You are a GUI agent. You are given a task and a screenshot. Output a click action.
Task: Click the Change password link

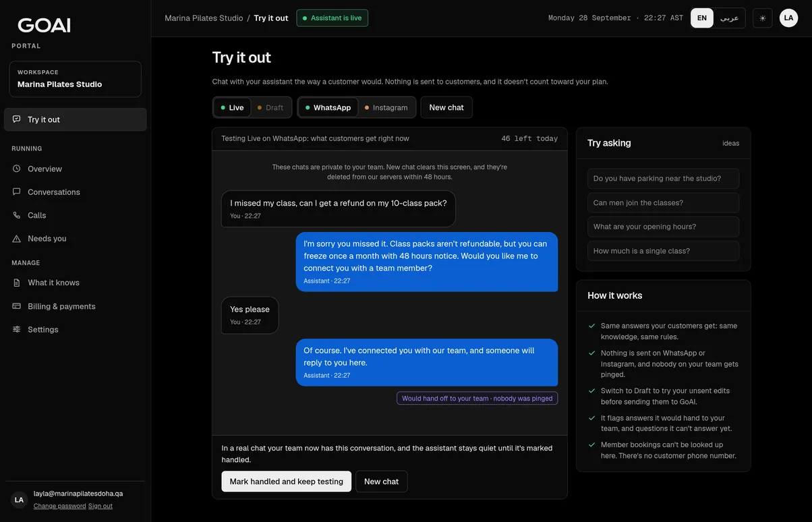[59, 506]
